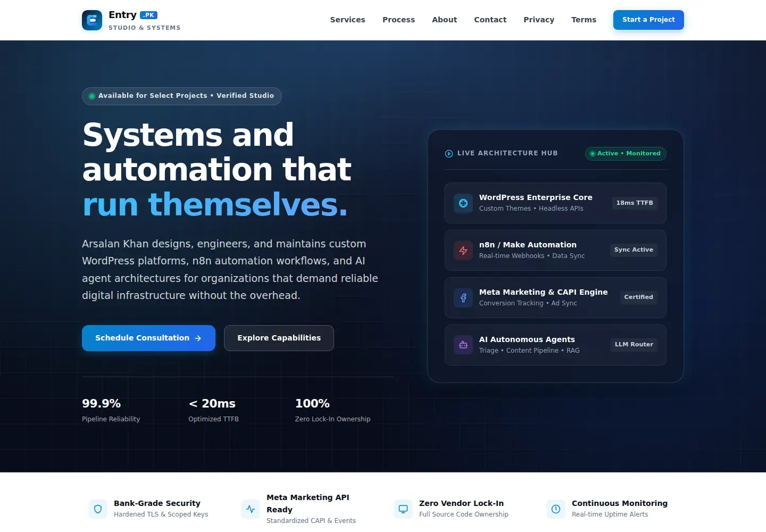Click the Meta Marketing & CAPI Engine title

click(x=543, y=292)
